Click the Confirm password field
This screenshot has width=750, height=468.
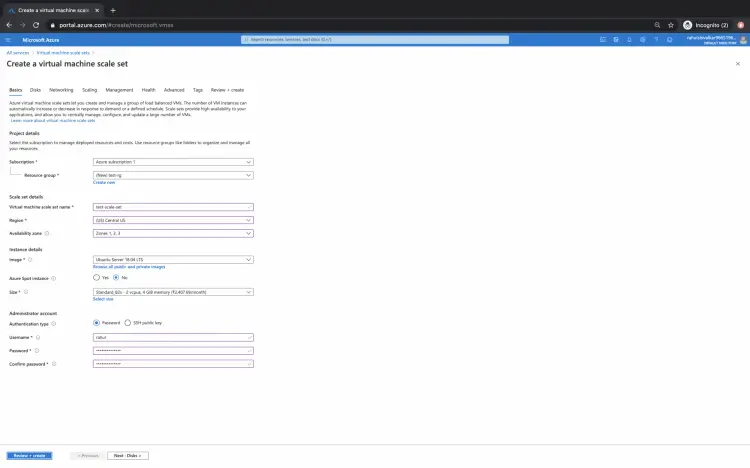click(173, 364)
